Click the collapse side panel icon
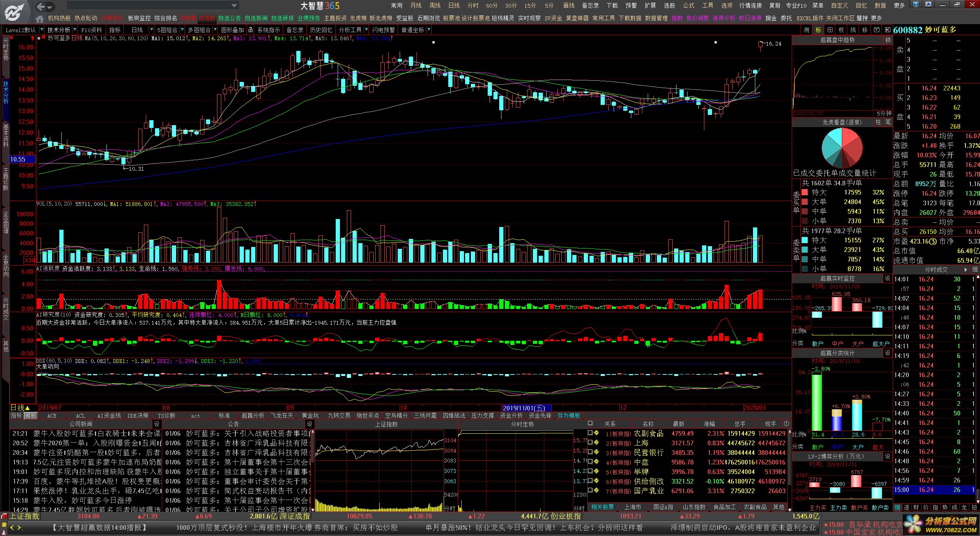This screenshot has width=980, height=536. tap(887, 30)
